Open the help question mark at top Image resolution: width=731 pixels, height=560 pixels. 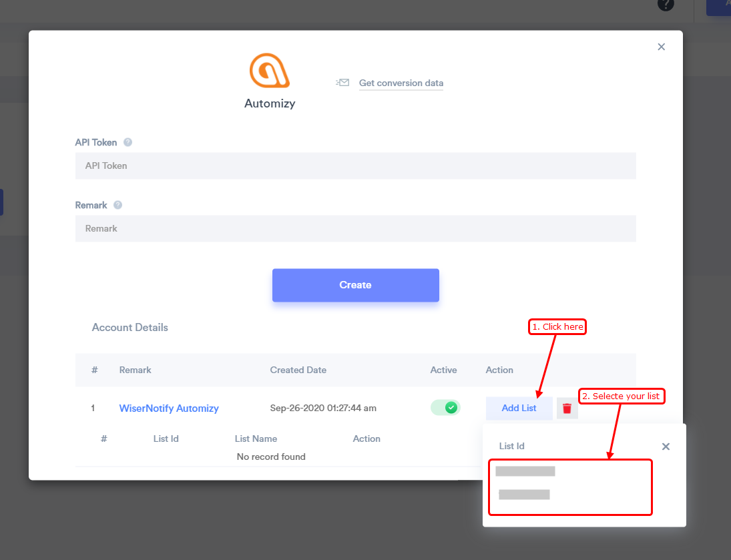[x=665, y=4]
